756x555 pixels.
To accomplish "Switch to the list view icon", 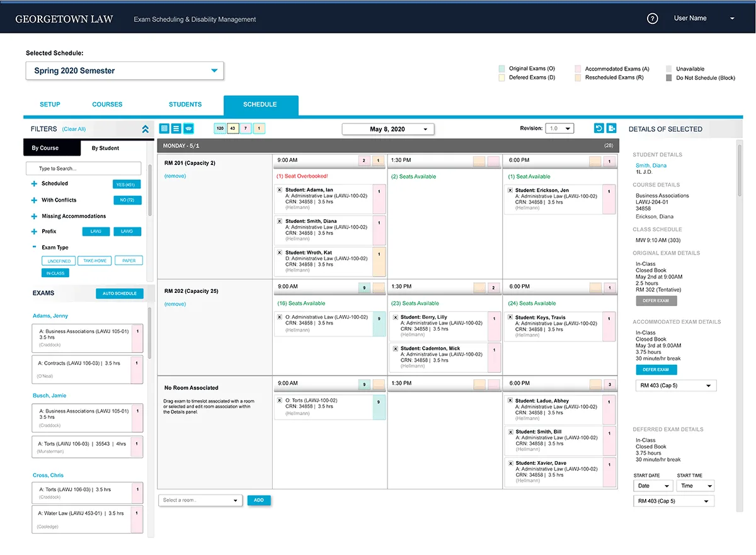I will (x=176, y=129).
